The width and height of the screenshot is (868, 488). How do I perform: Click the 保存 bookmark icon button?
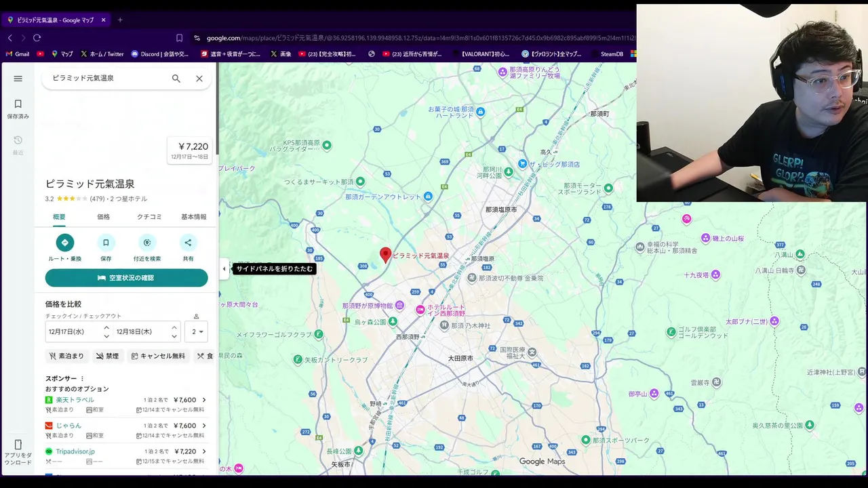(106, 243)
